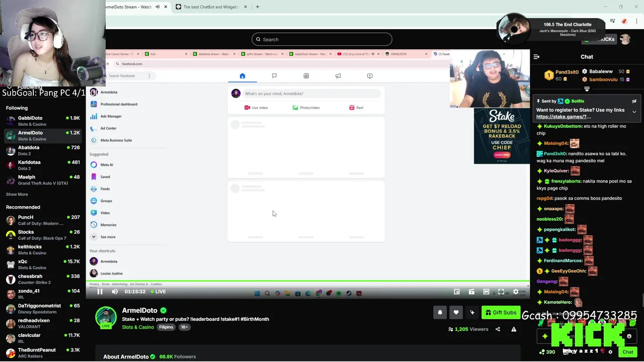
Task: Open recommended channel keithlocks
Action: (x=43, y=250)
